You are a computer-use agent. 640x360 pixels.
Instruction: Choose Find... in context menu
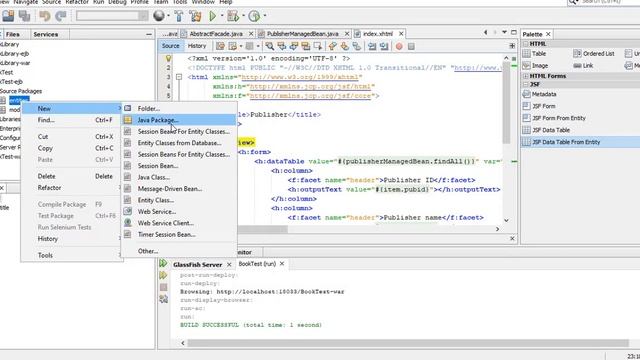[x=71, y=120]
